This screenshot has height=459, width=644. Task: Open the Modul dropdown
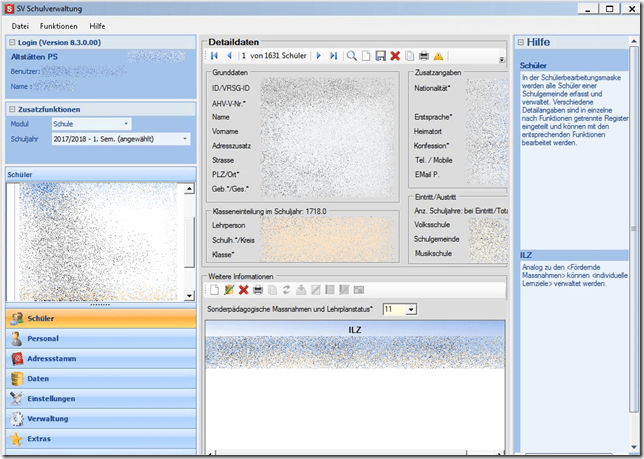coord(126,124)
